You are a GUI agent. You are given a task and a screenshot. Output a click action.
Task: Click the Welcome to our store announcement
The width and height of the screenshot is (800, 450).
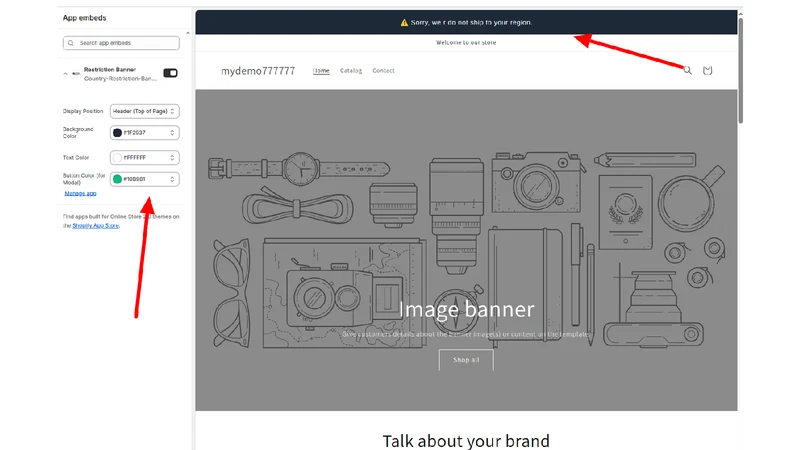466,43
